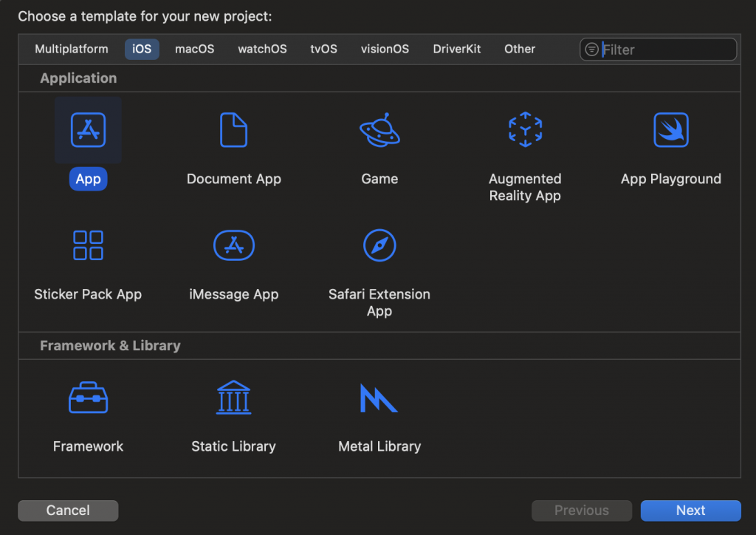This screenshot has width=756, height=535.
Task: Click the Application section header
Action: pyautogui.click(x=78, y=78)
